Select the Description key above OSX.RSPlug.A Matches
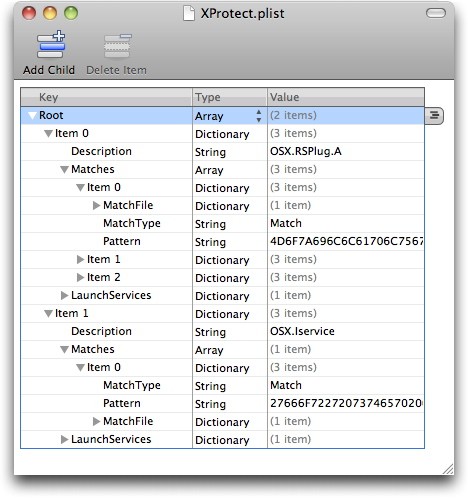Screen dimensions: 468x498 pos(101,151)
